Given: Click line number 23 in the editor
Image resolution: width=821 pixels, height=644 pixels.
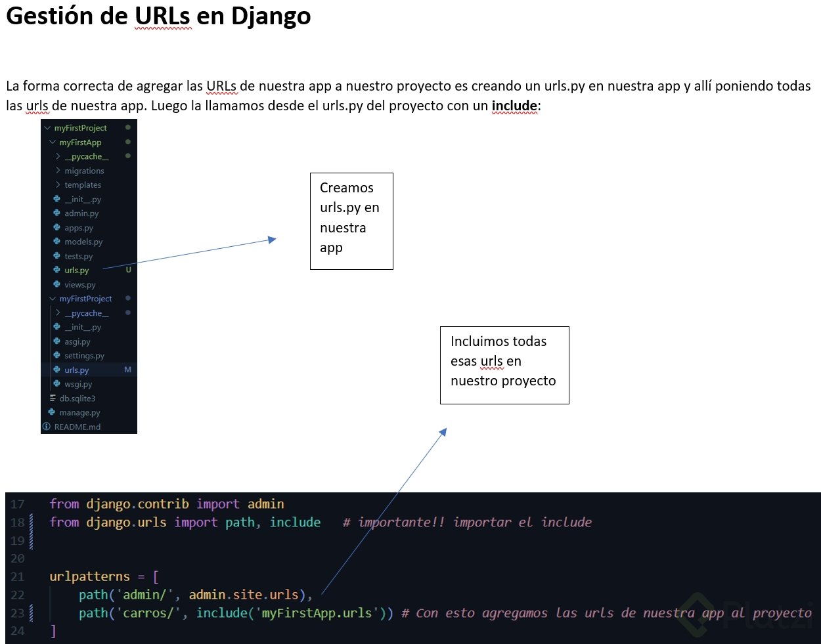Looking at the screenshot, I should [x=18, y=613].
